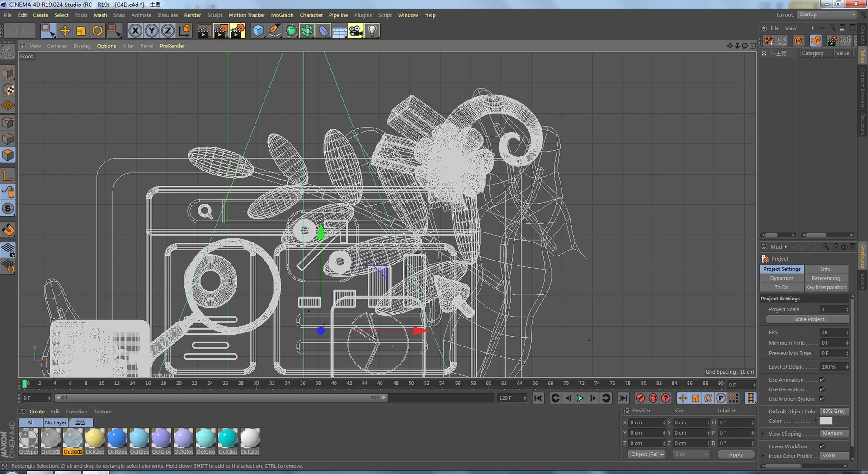868x474 pixels.
Task: Toggle the Point Level Animation button
Action: [x=734, y=398]
